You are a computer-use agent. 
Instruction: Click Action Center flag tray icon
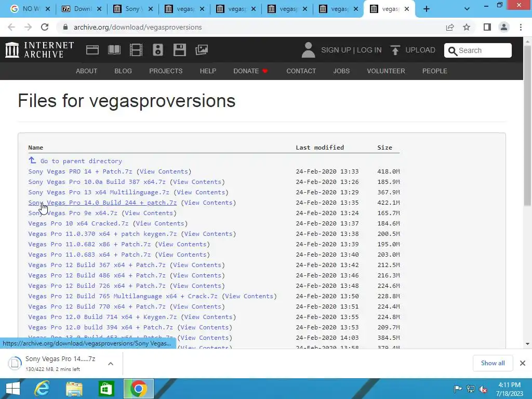[458, 389]
